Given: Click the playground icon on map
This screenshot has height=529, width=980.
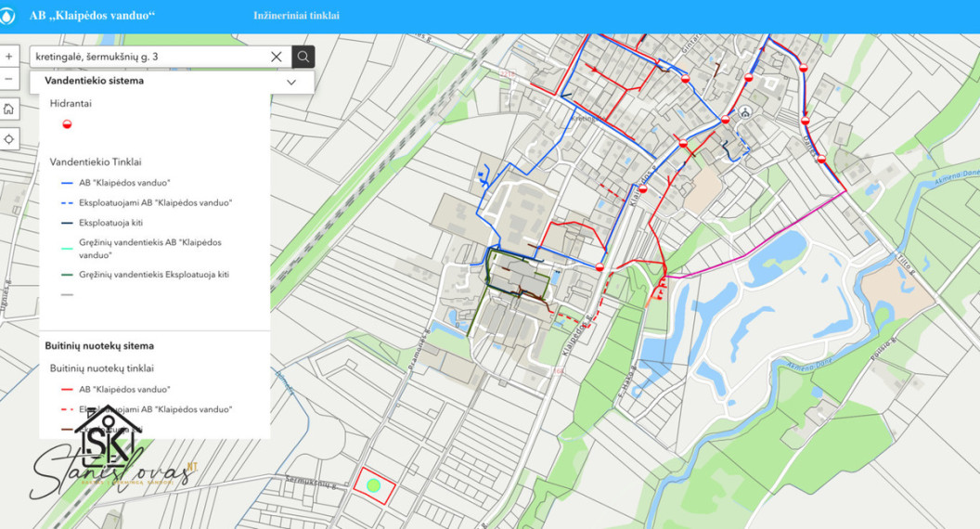Looking at the screenshot, I should point(744,112).
